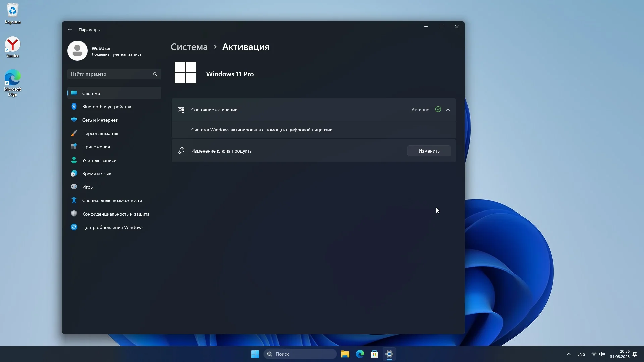Open Microsoft Store from the taskbar
Image resolution: width=644 pixels, height=362 pixels.
(374, 354)
